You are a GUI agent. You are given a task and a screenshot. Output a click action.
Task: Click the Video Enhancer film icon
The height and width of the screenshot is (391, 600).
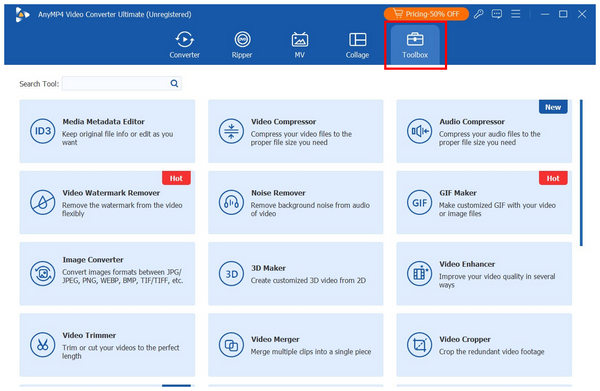click(x=419, y=274)
